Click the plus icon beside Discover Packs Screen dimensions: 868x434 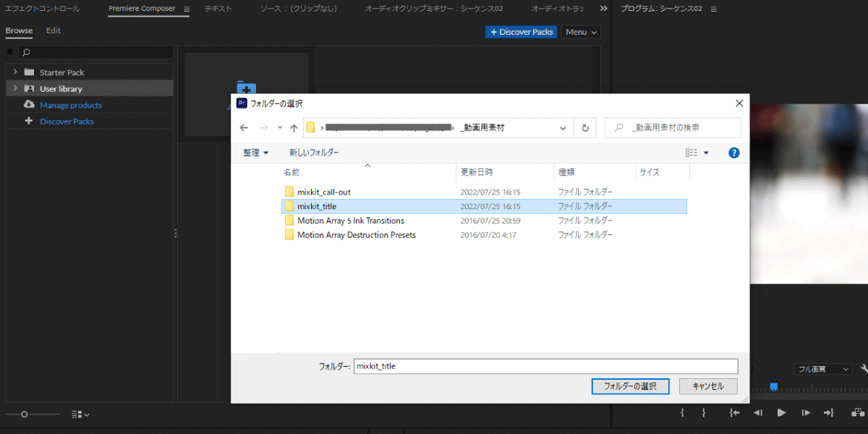29,121
